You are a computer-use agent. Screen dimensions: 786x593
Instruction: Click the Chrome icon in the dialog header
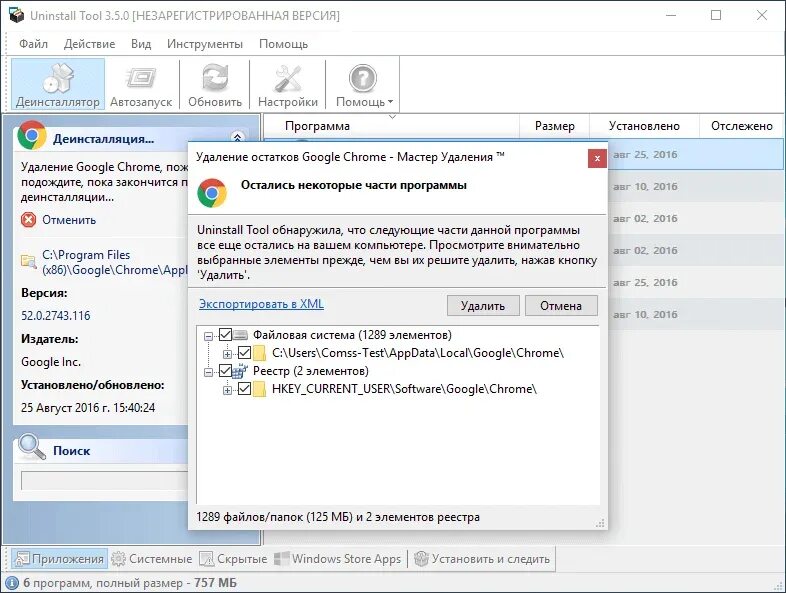pyautogui.click(x=212, y=193)
